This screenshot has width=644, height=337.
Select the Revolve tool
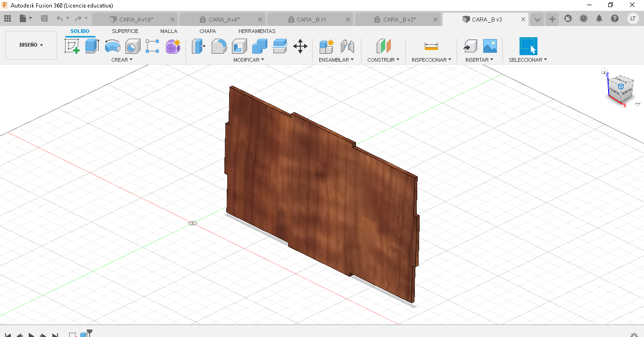coord(112,46)
